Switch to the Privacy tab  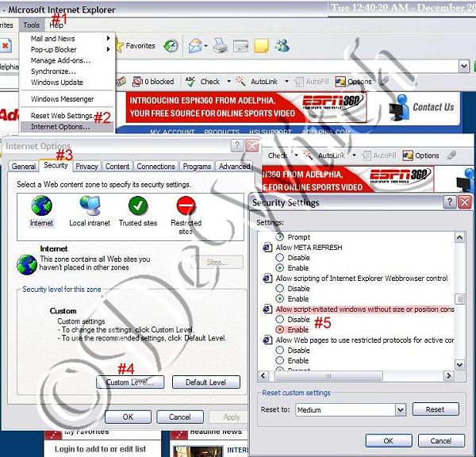pos(86,167)
